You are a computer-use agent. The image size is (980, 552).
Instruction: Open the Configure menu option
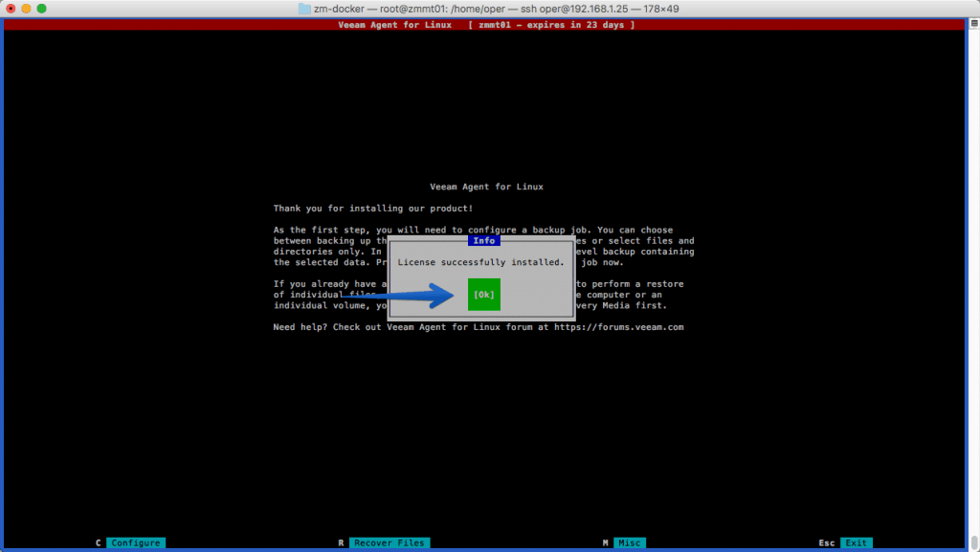point(136,542)
